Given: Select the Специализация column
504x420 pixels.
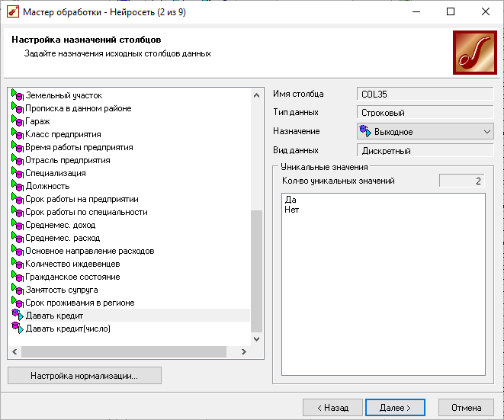Looking at the screenshot, I should 56,173.
